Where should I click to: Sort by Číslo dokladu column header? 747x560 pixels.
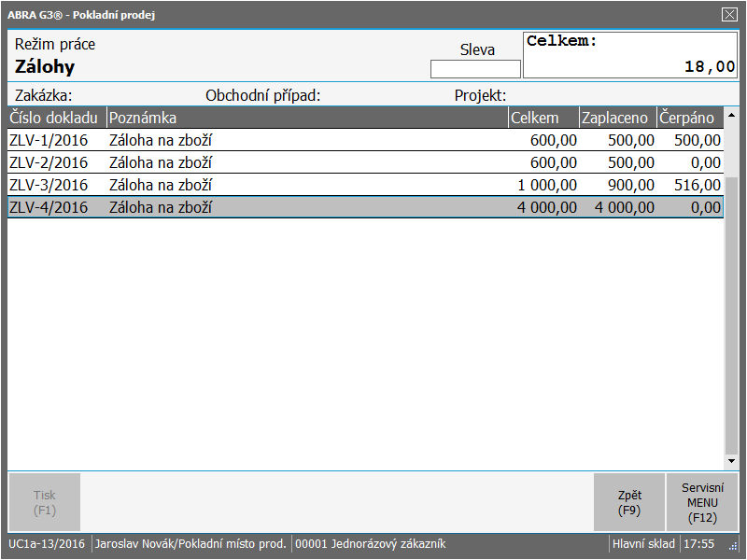(56, 118)
